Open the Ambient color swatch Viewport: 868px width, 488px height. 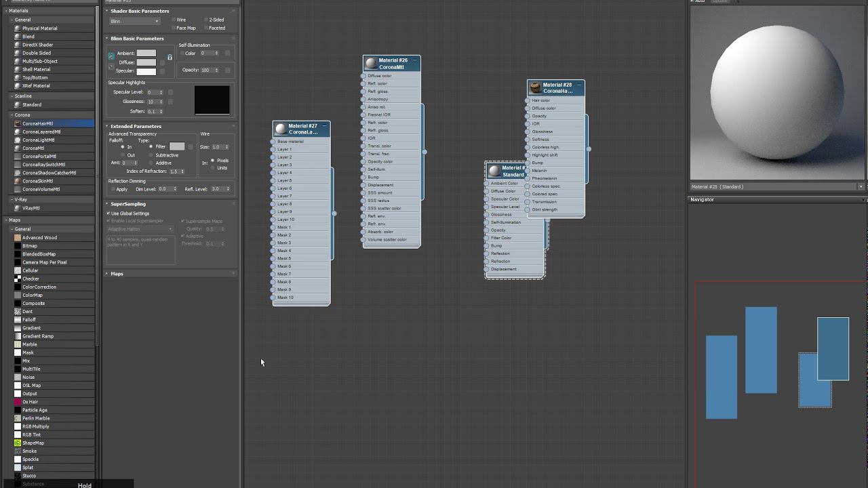146,54
